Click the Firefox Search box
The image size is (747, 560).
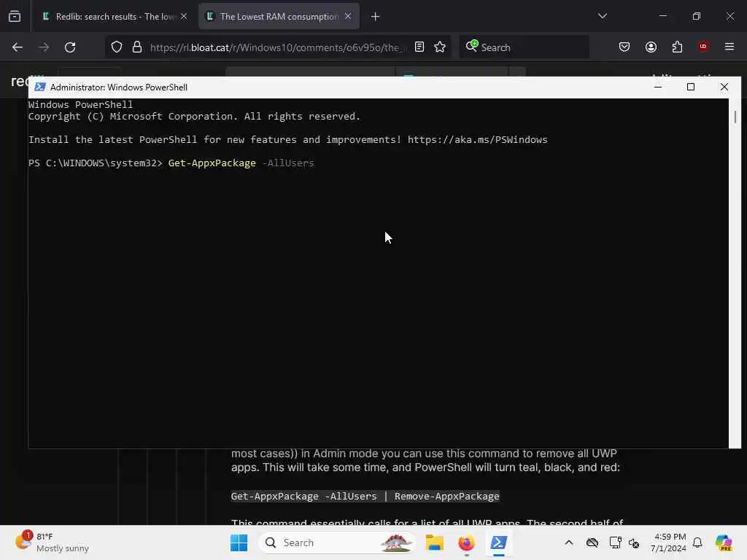coord(524,47)
